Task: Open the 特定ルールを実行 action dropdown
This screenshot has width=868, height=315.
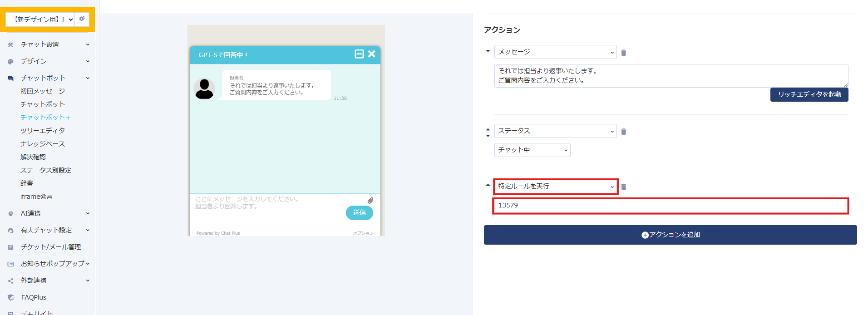Action: tap(555, 187)
